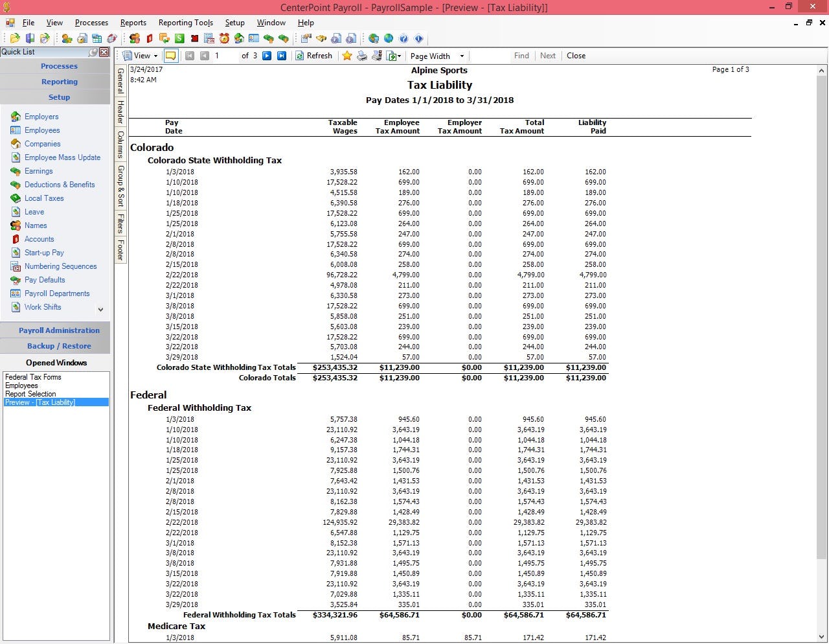Enable the Filters side panel tab

tap(120, 224)
